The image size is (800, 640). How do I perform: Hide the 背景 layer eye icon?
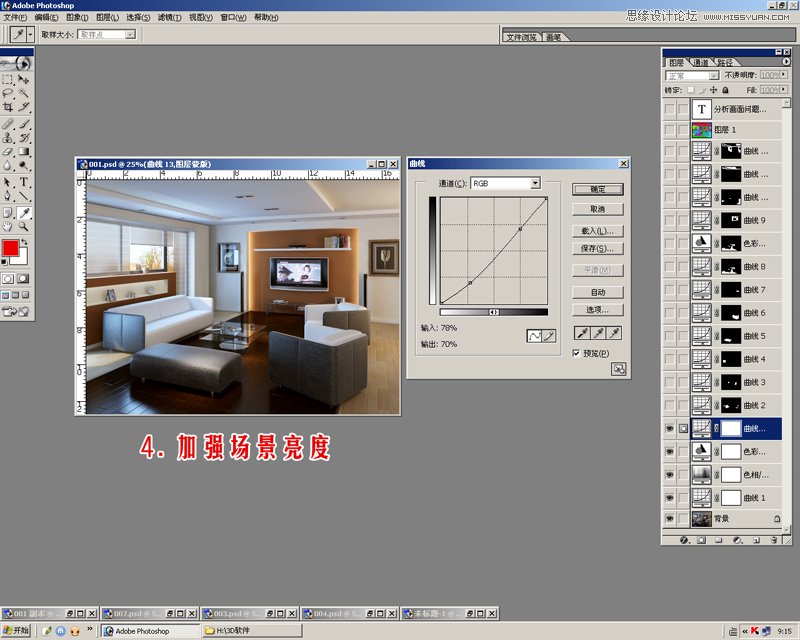[669, 519]
